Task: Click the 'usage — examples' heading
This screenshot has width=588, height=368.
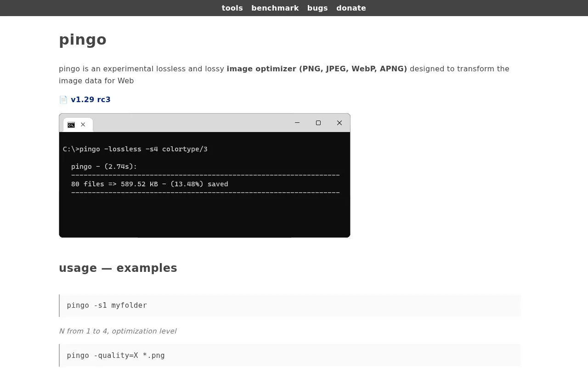Action: coord(118,268)
